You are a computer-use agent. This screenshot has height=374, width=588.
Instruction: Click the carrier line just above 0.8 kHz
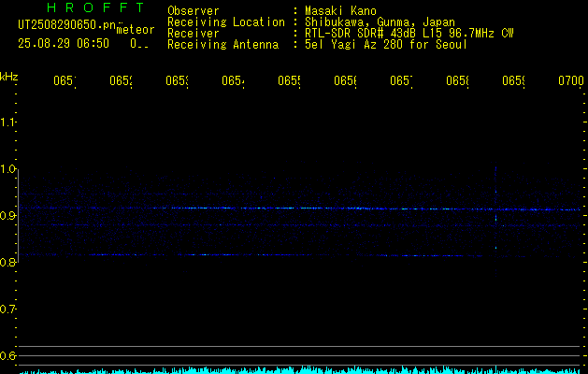(x=251, y=255)
